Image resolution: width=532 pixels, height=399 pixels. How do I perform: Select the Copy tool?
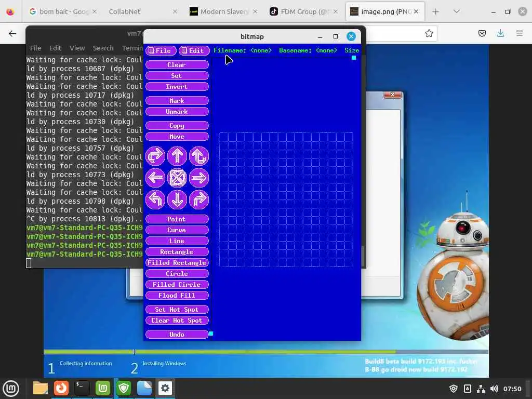tap(177, 126)
